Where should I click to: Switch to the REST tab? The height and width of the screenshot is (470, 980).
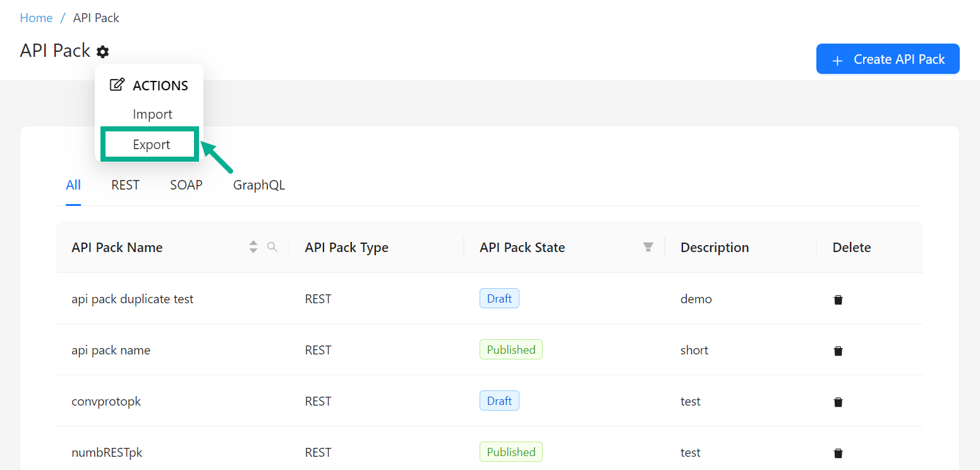pos(125,185)
